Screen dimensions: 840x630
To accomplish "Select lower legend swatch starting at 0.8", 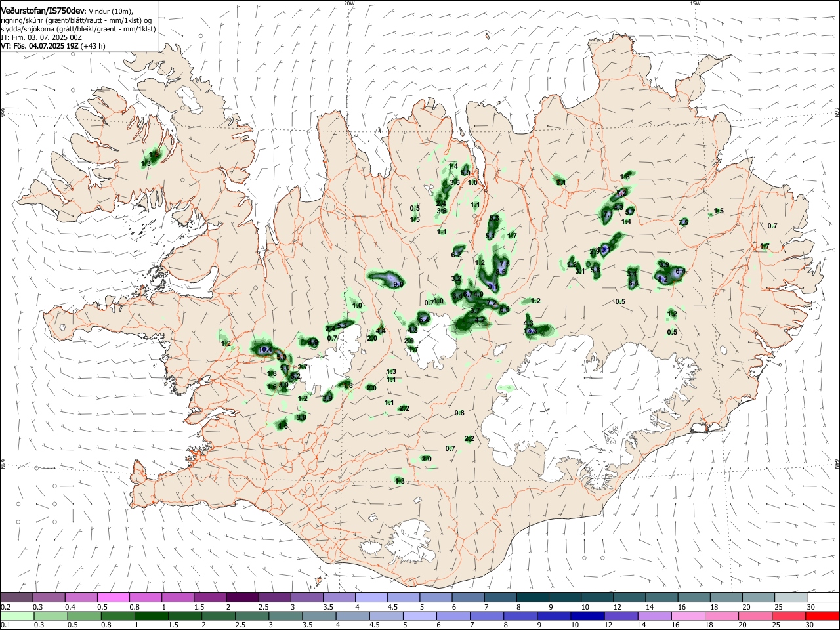I will [x=117, y=616].
